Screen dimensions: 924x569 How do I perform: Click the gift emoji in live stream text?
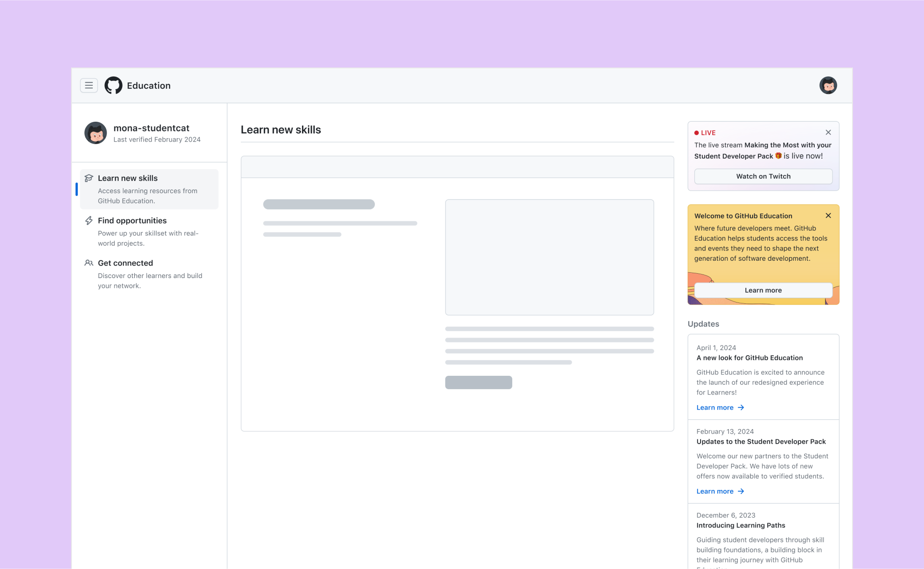778,156
